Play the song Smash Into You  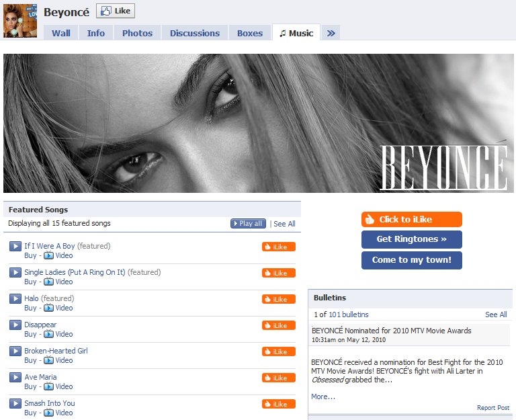[x=15, y=403]
